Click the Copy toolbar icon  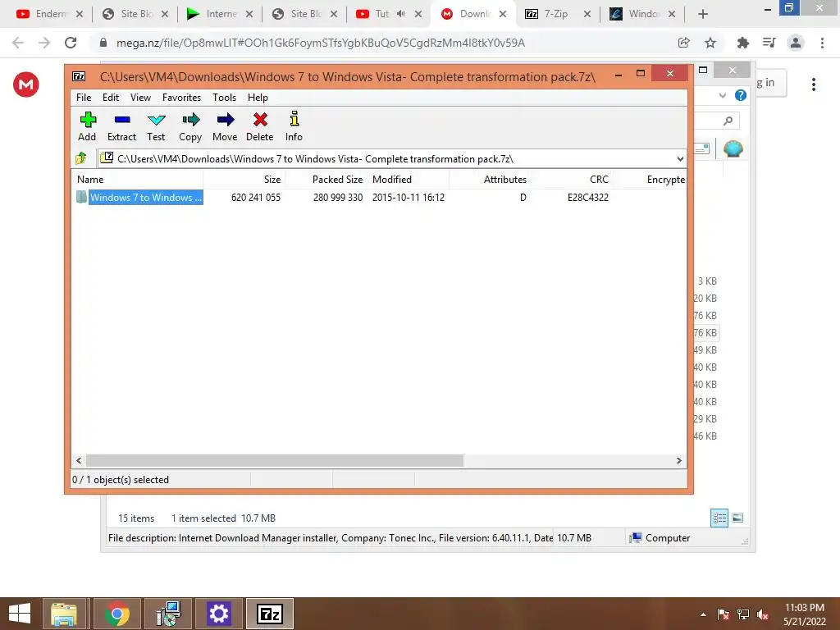point(190,126)
